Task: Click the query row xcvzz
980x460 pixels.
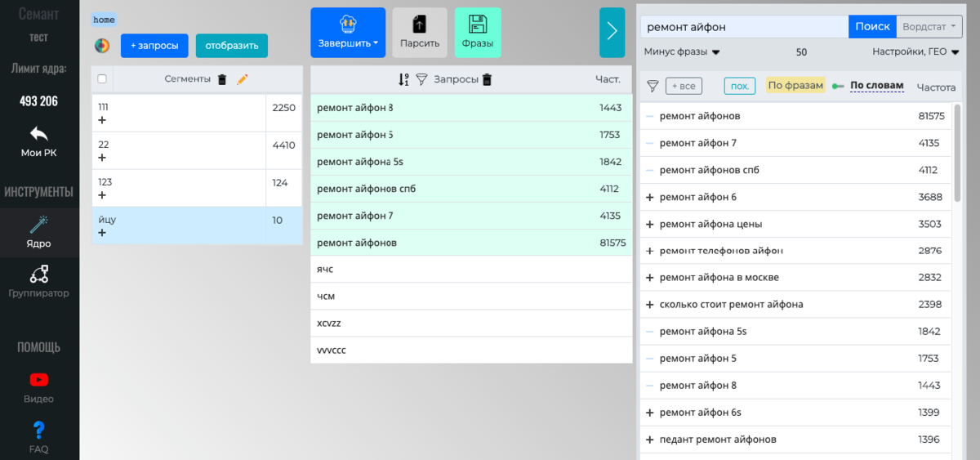Action: click(x=471, y=324)
